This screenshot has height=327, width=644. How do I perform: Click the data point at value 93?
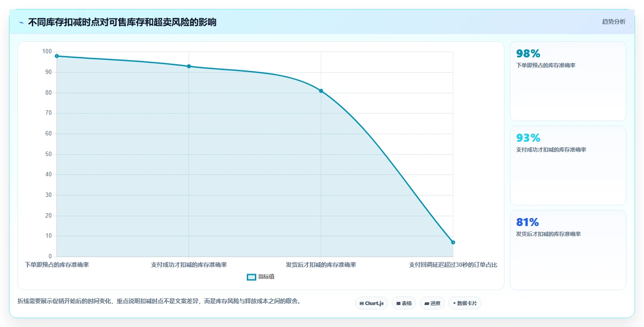(189, 66)
